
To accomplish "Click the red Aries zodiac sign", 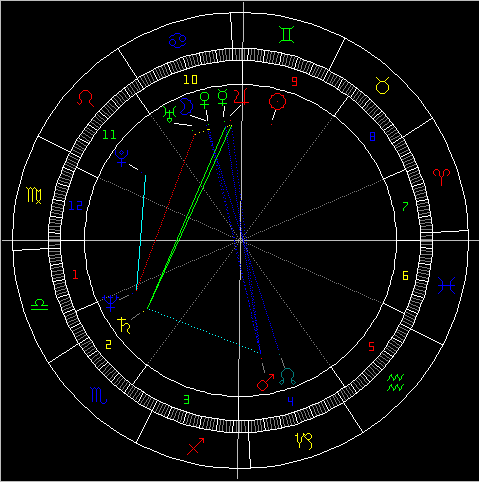I will point(441,177).
